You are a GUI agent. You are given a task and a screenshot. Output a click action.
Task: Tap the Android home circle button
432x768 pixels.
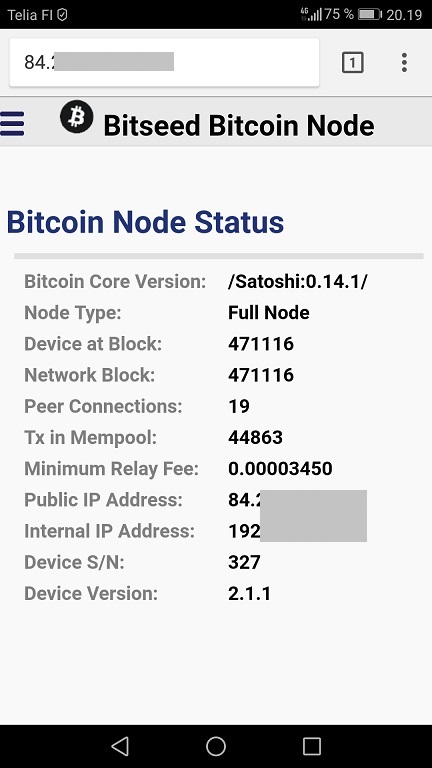(x=216, y=746)
